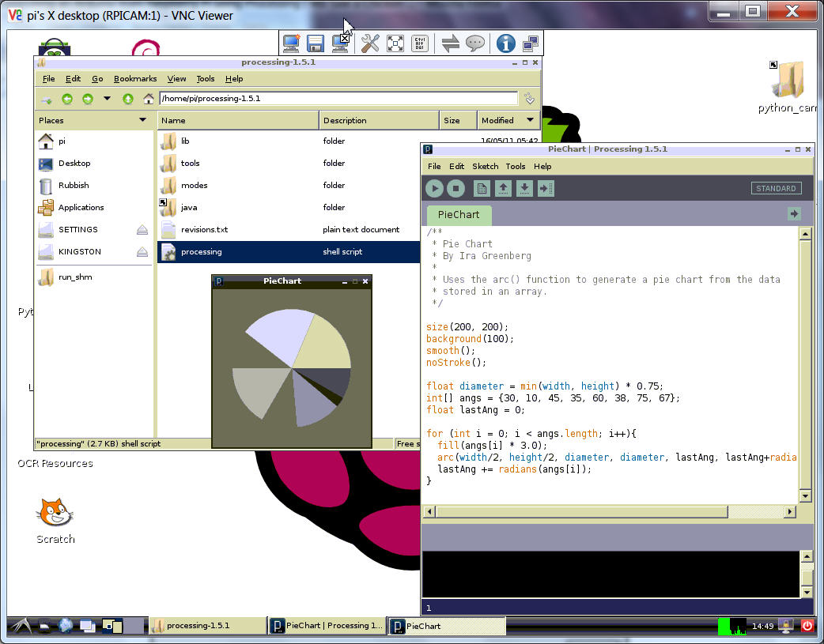Save sketch using the down-arrow icon
The image size is (824, 644).
[524, 188]
